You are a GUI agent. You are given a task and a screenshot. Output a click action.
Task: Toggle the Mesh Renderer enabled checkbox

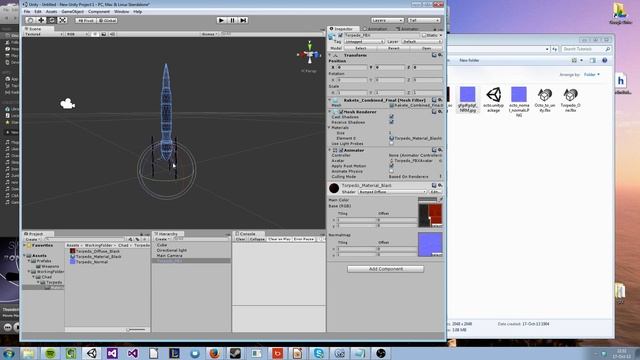click(341, 112)
